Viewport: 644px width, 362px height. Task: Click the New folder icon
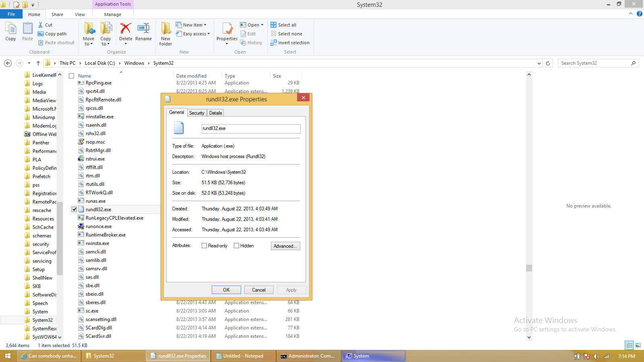(x=166, y=29)
